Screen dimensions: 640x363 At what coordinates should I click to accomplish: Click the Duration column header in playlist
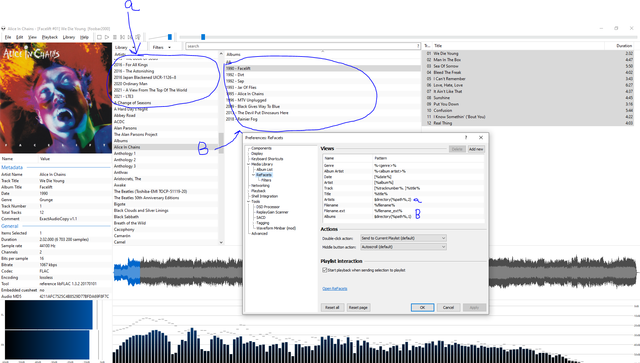(624, 46)
